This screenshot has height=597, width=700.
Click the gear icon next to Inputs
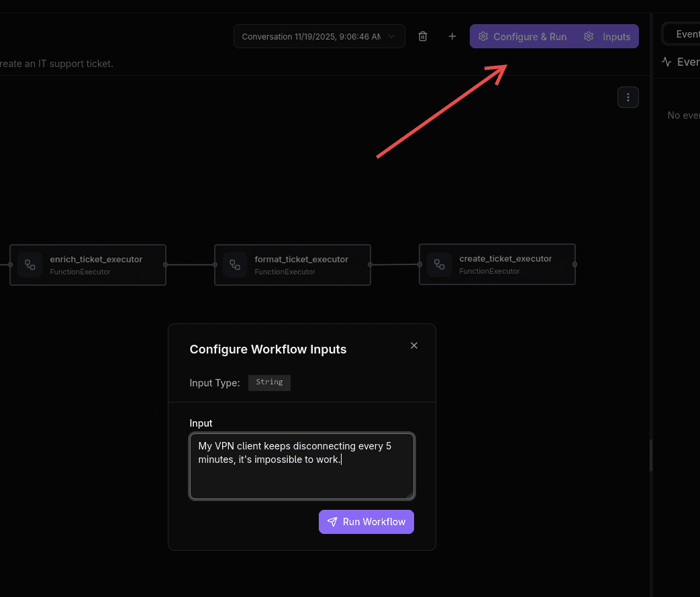[589, 36]
